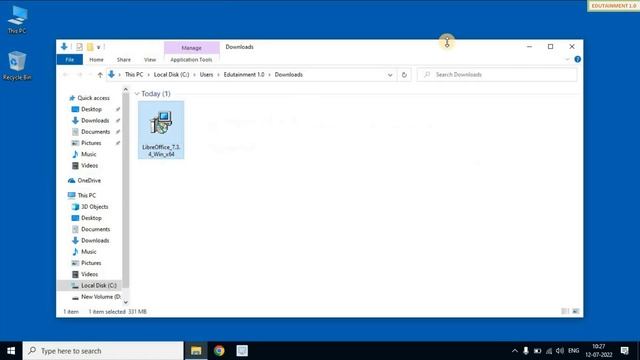640x360 pixels.
Task: Open network status in system tray
Action: [x=549, y=351]
